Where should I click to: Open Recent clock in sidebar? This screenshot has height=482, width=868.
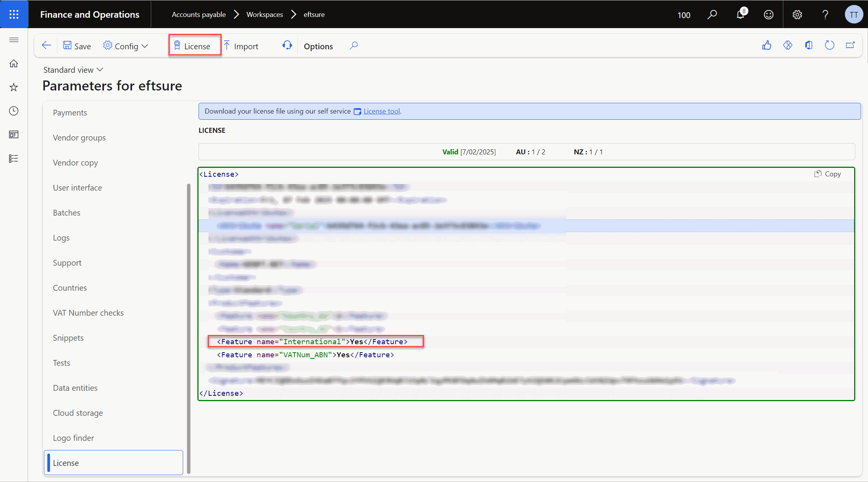14,111
